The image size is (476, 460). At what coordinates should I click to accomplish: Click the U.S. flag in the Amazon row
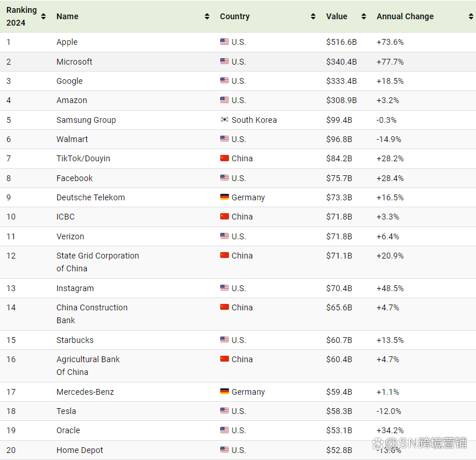pyautogui.click(x=225, y=100)
